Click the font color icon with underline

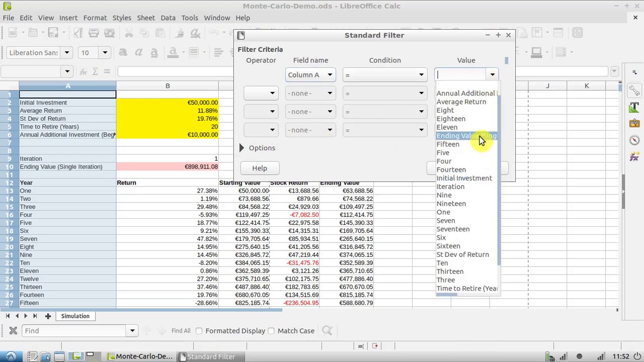coord(173,52)
